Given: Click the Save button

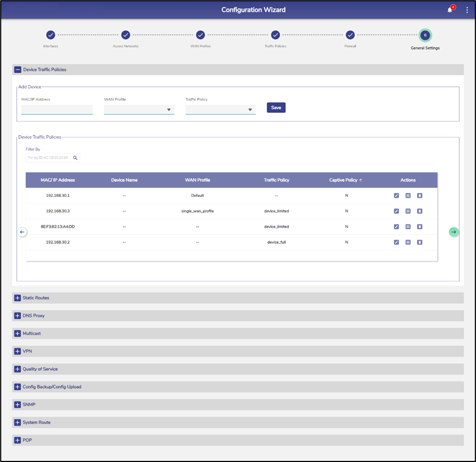Looking at the screenshot, I should coord(276,107).
